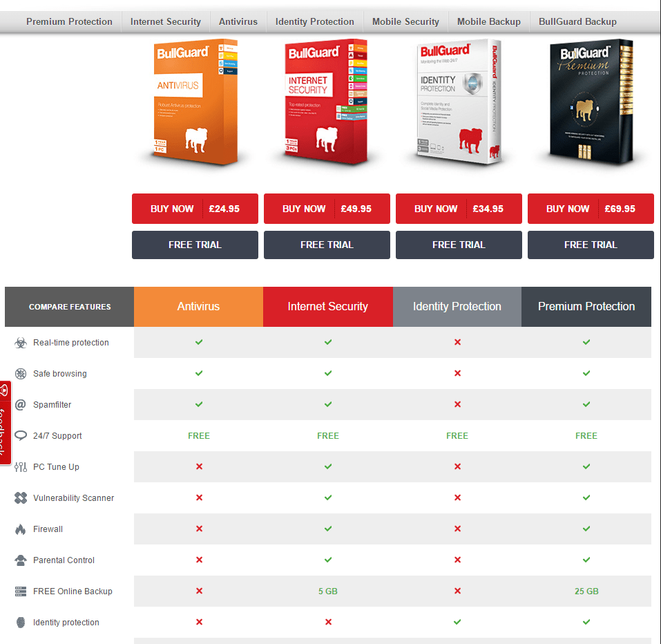This screenshot has width=661, height=644.
Task: Click the Antivirus Spamfilter checkmark
Action: [199, 404]
